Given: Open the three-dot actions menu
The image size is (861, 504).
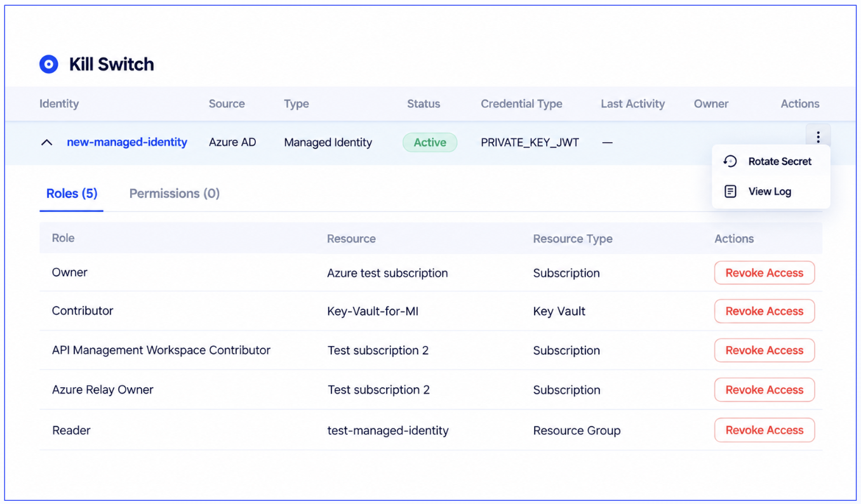Looking at the screenshot, I should pyautogui.click(x=818, y=137).
